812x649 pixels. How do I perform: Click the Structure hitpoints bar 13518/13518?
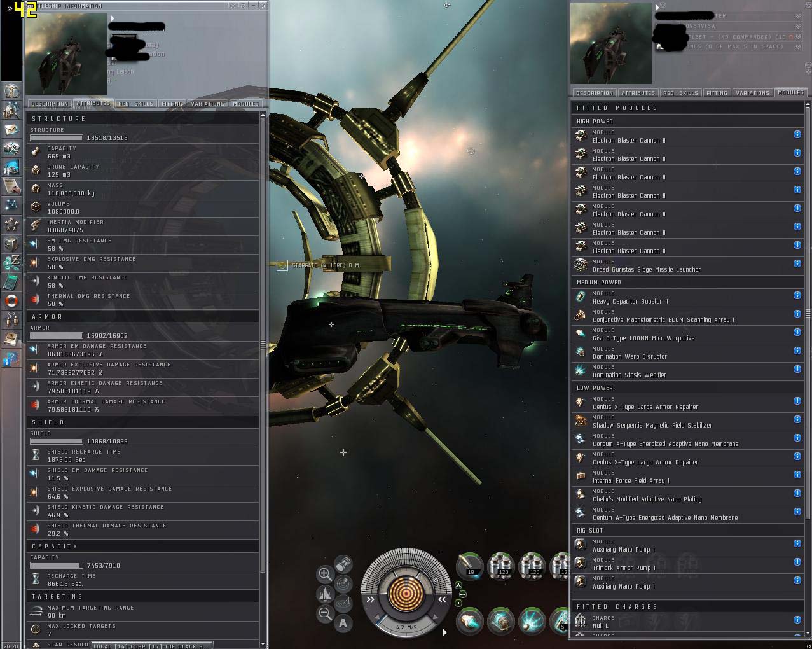click(57, 137)
